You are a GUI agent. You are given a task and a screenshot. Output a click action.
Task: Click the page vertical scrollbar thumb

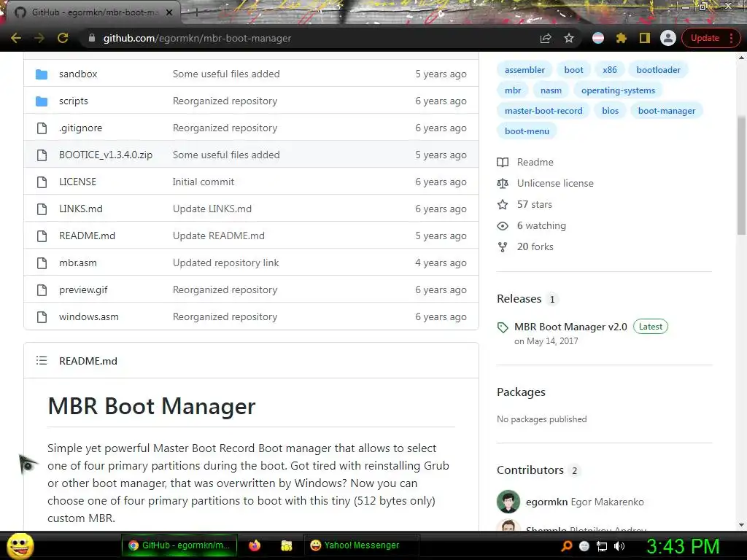(741, 175)
